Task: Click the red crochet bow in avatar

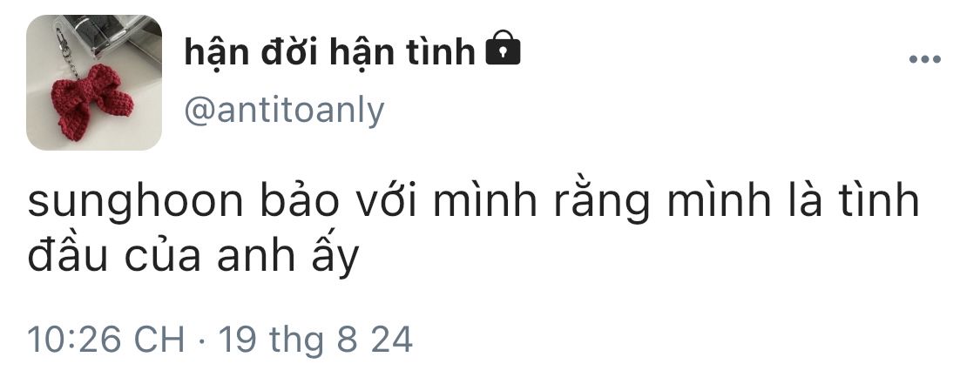Action: pos(93,101)
